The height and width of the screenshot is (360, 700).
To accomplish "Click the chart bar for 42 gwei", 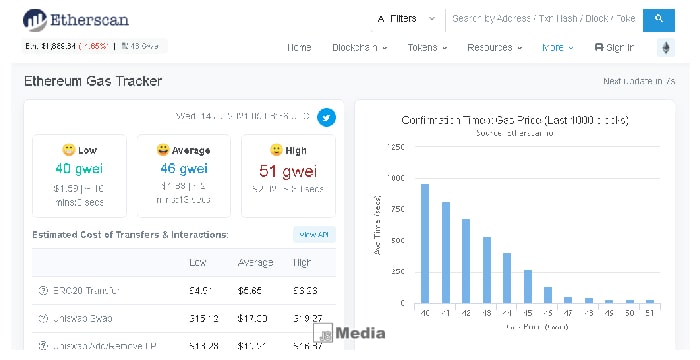I will pyautogui.click(x=466, y=261).
